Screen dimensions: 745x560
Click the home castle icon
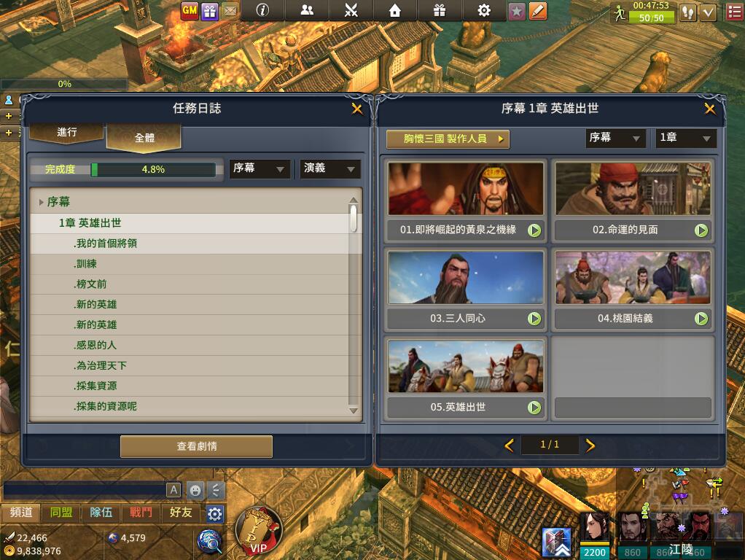click(x=395, y=10)
